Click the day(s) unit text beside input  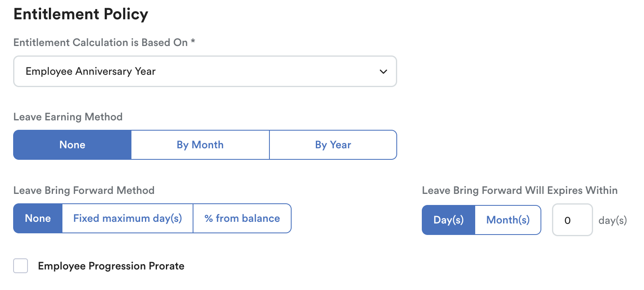pyautogui.click(x=612, y=221)
